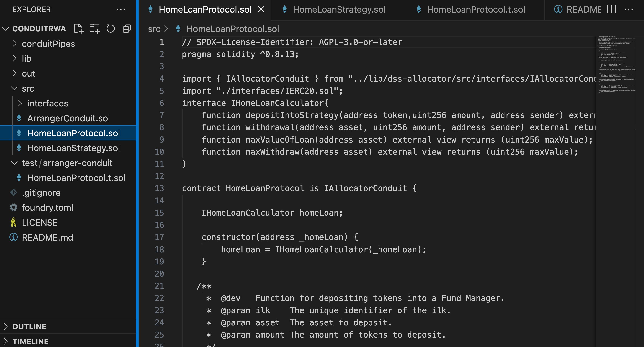
Task: Click the import "./interfaces/IERC20.sol" line
Action: (262, 91)
